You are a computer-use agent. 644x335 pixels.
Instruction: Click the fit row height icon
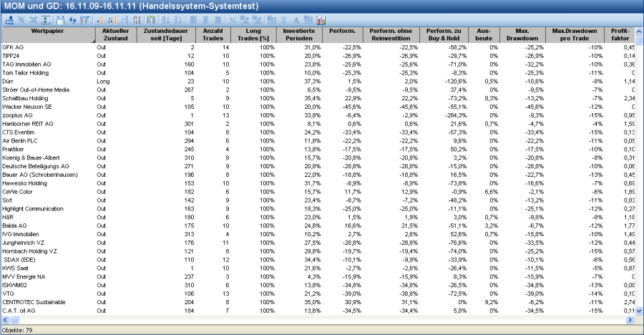pyautogui.click(x=45, y=19)
